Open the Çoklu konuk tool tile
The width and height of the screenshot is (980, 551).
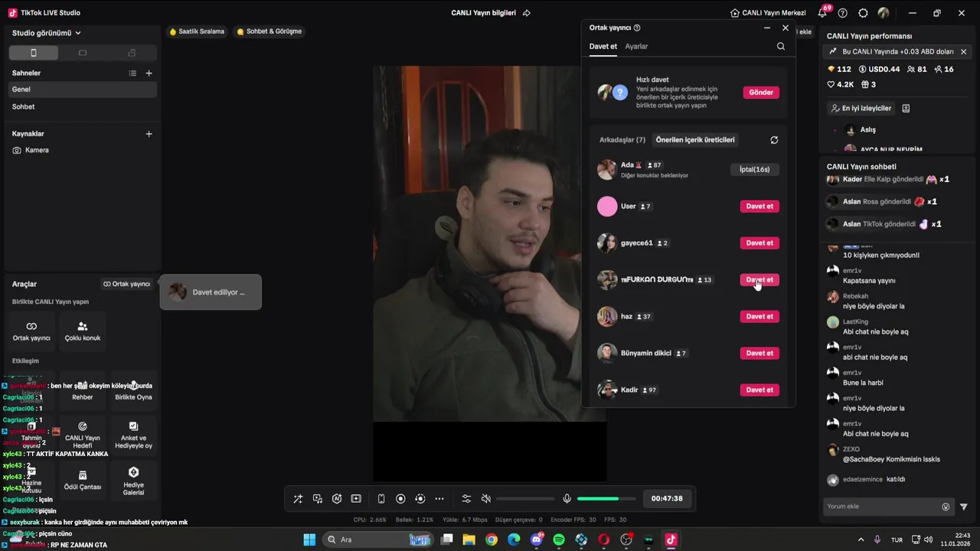coord(83,331)
